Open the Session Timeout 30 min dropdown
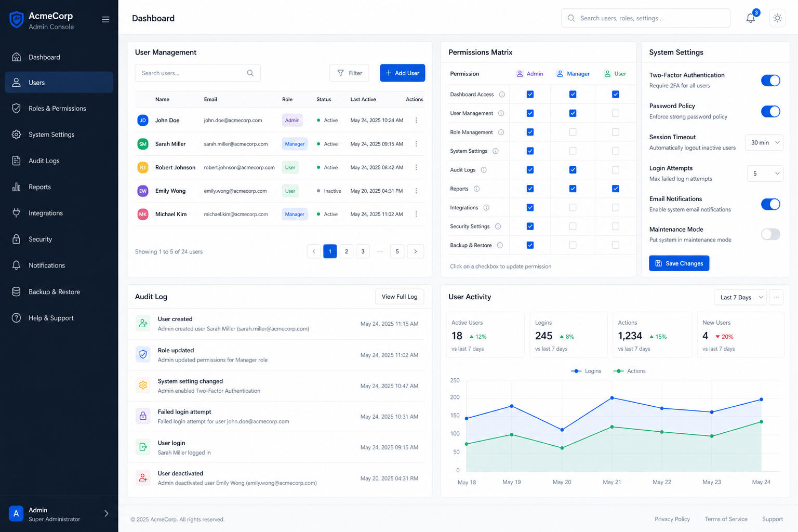Image resolution: width=798 pixels, height=532 pixels. pyautogui.click(x=764, y=142)
